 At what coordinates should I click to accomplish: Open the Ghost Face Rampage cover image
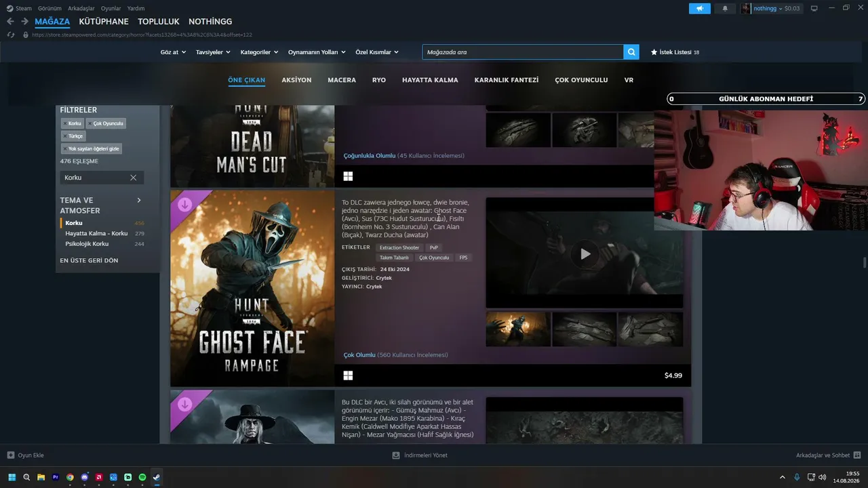click(252, 288)
